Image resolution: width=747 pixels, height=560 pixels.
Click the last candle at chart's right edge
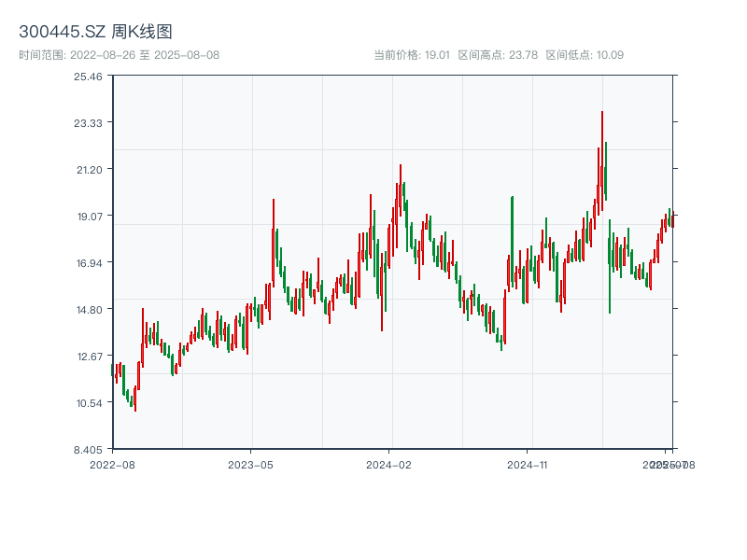pos(672,220)
